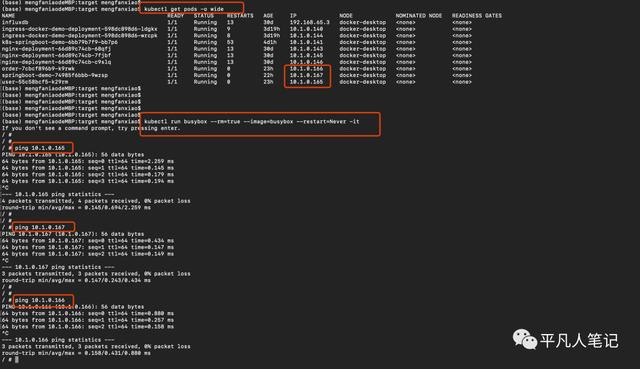The height and width of the screenshot is (369, 640).
Task: Click the springboot-demo-74985f6bbb-9wzsp pod name
Action: pyautogui.click(x=55, y=75)
